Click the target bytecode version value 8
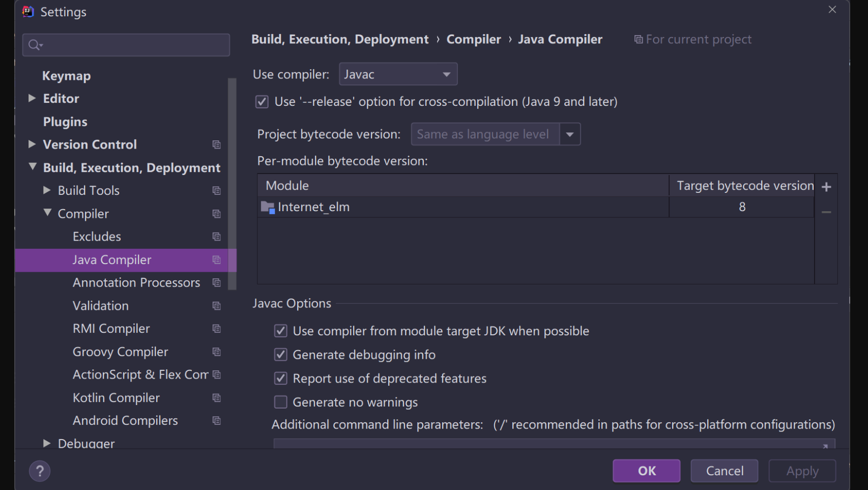868x490 pixels. 742,207
